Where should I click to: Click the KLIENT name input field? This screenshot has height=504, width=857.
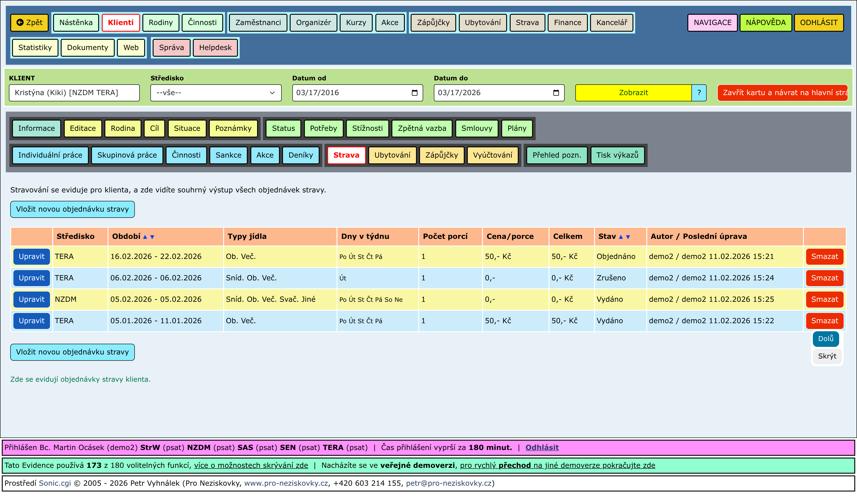pos(74,93)
